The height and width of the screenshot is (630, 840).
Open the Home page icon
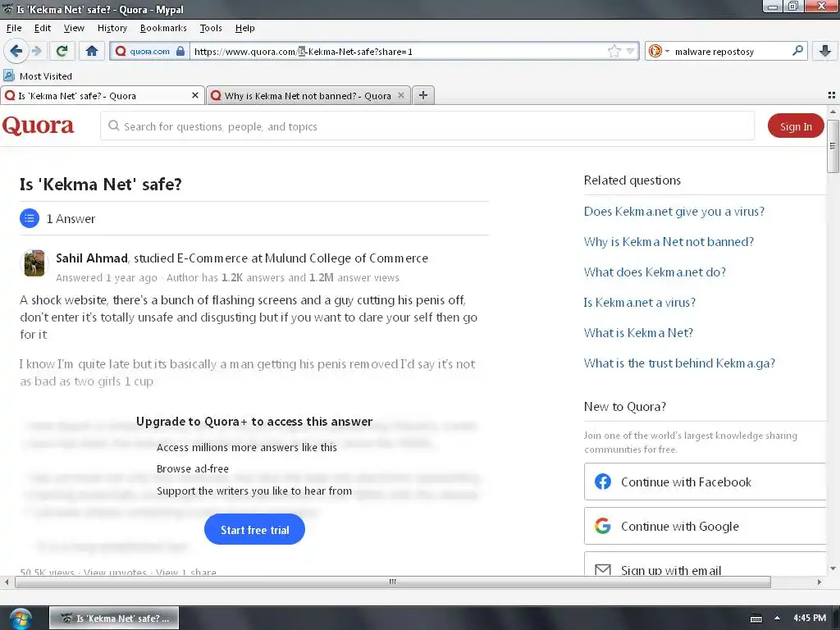(92, 52)
